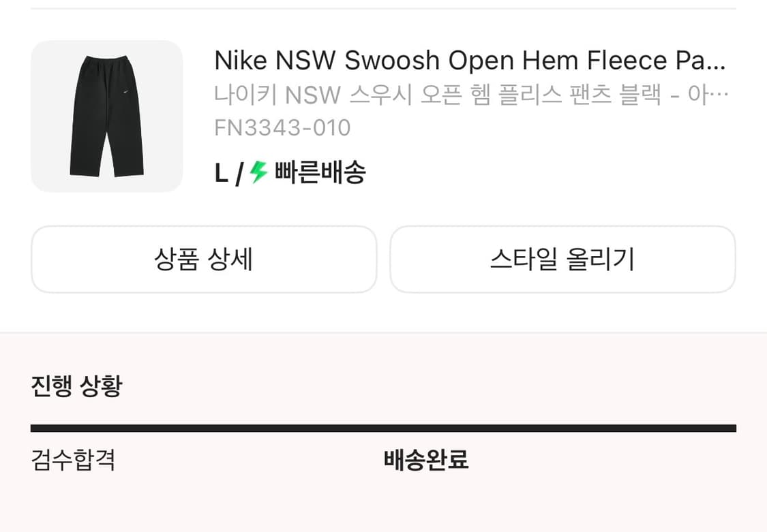Click the size label L
The image size is (767, 532).
[x=220, y=174]
